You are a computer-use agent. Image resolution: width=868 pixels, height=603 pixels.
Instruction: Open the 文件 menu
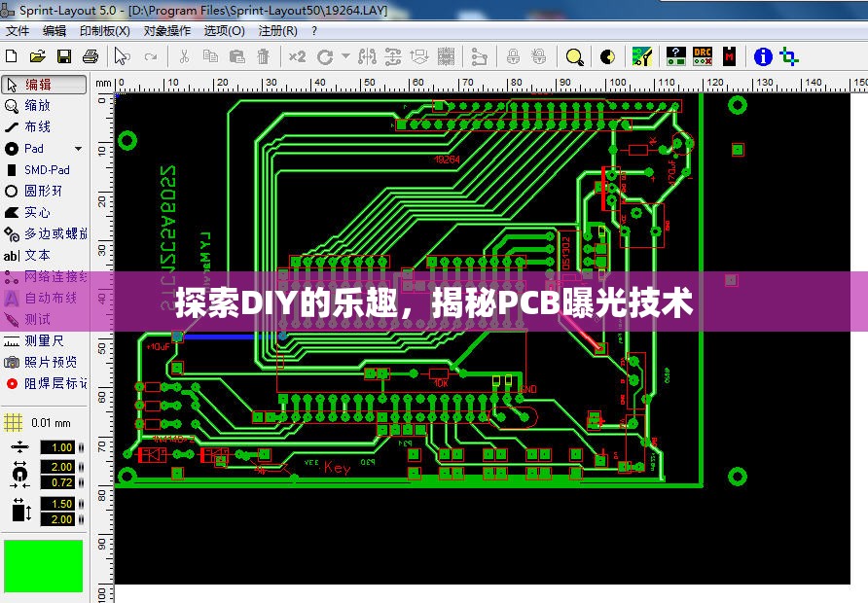pos(18,31)
